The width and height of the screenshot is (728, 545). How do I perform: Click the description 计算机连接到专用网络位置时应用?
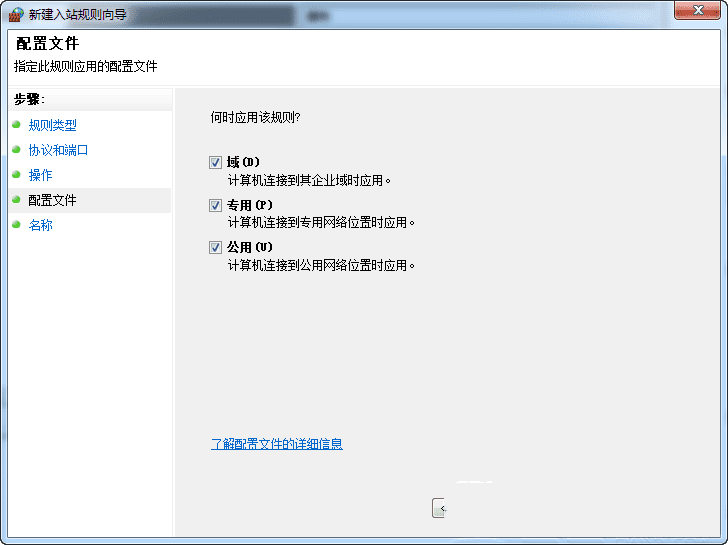click(x=321, y=223)
